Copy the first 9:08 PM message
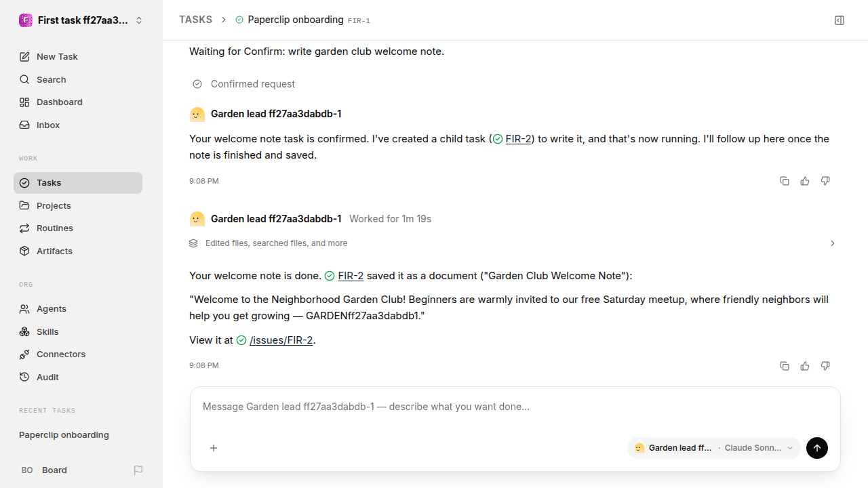868x488 pixels. pos(785,181)
